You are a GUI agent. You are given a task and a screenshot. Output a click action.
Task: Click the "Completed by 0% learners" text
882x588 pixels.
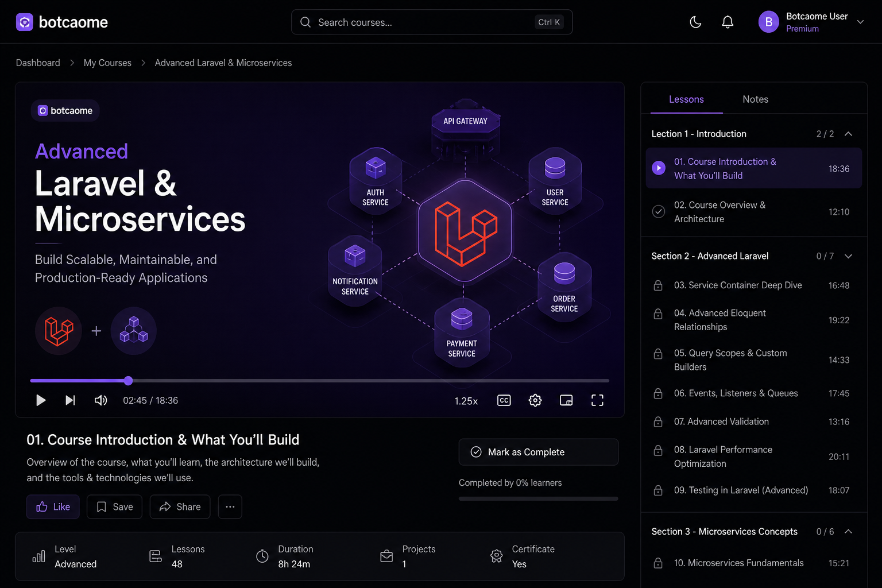pyautogui.click(x=510, y=483)
